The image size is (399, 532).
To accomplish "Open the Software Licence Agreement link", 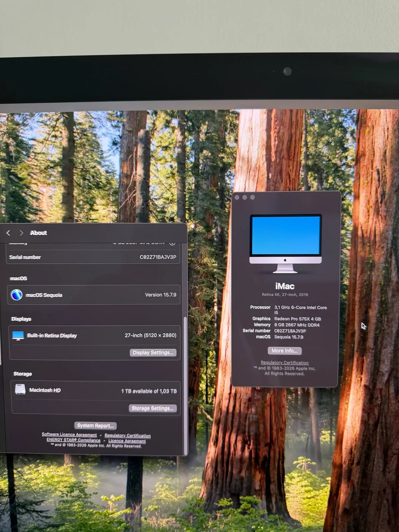I will click(x=69, y=435).
